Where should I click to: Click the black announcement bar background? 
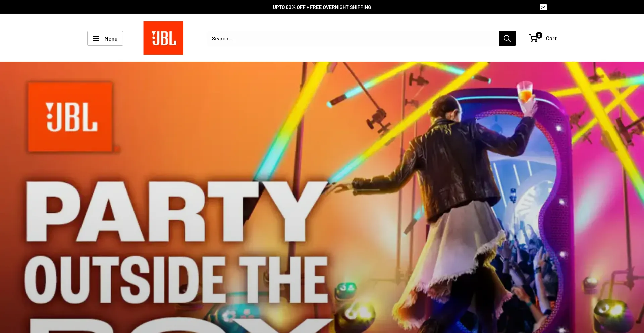pyautogui.click(x=134, y=7)
